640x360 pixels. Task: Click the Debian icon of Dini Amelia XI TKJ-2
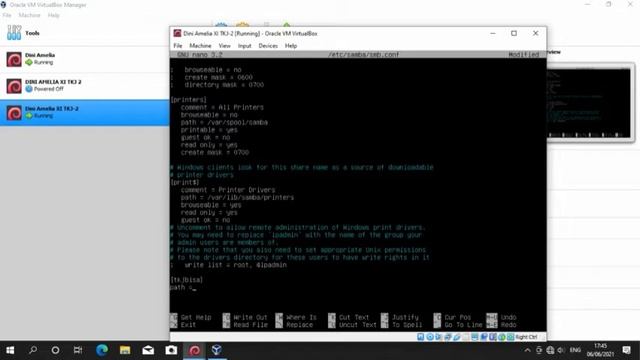coord(14,113)
